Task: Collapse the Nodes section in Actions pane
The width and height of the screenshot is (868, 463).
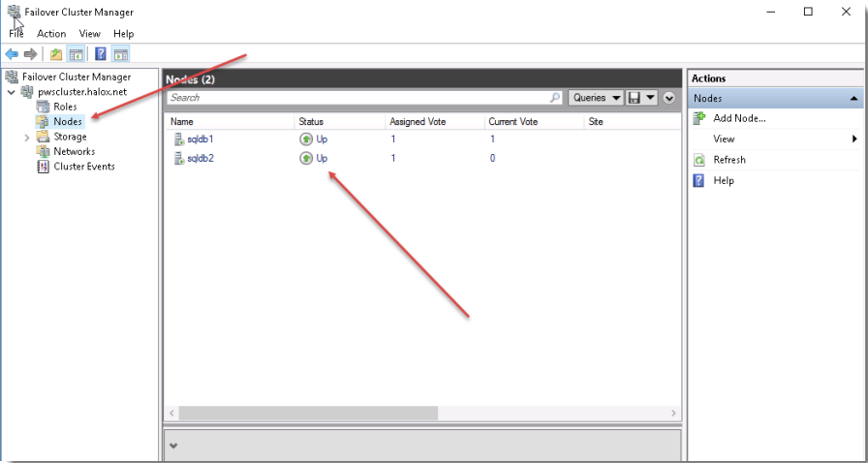Action: tap(854, 99)
